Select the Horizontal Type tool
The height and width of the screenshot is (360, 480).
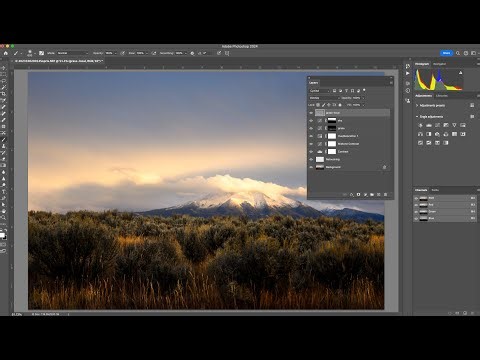coord(3,192)
